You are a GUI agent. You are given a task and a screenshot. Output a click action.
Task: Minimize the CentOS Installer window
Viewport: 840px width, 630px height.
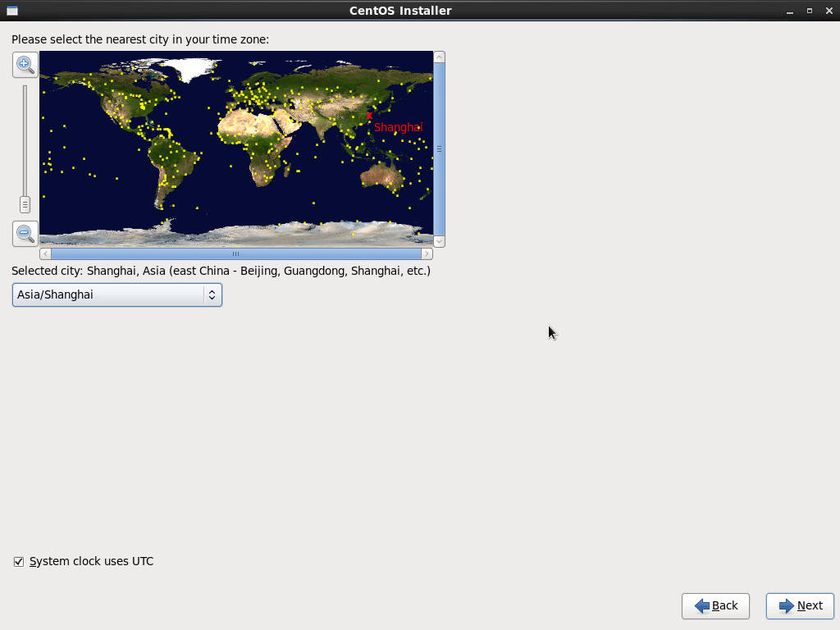790,11
